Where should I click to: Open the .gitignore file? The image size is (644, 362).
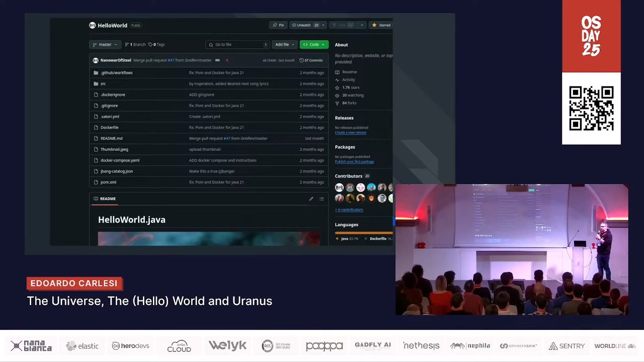(109, 106)
